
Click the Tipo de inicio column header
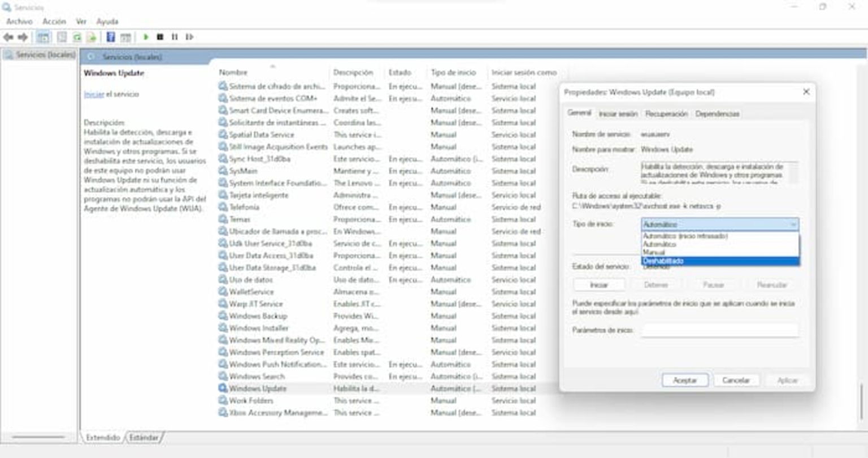point(453,72)
